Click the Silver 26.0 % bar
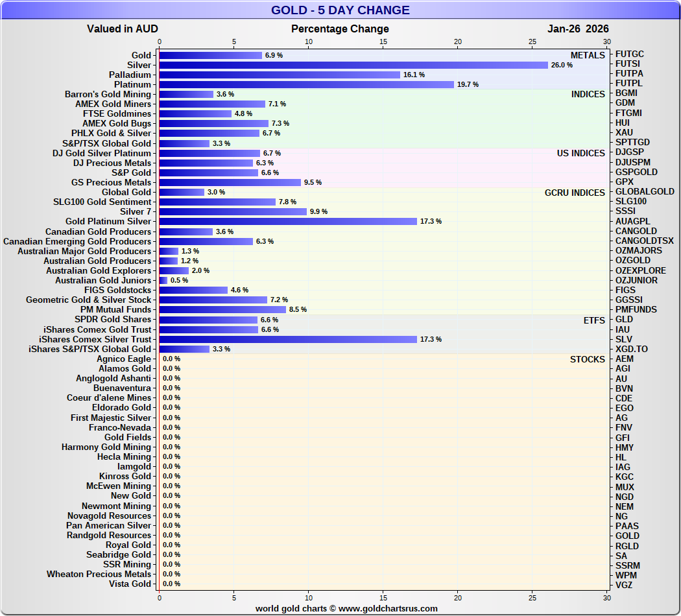The width and height of the screenshot is (681, 616). click(353, 65)
